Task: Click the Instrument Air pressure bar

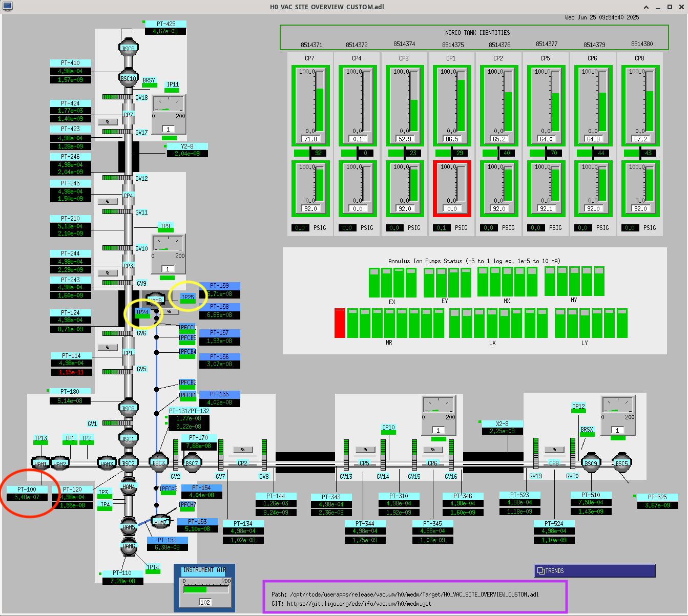Action: (206, 589)
